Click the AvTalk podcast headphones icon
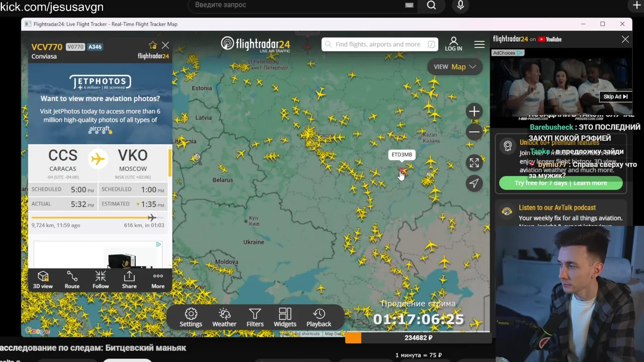The height and width of the screenshot is (362, 644). tap(507, 211)
